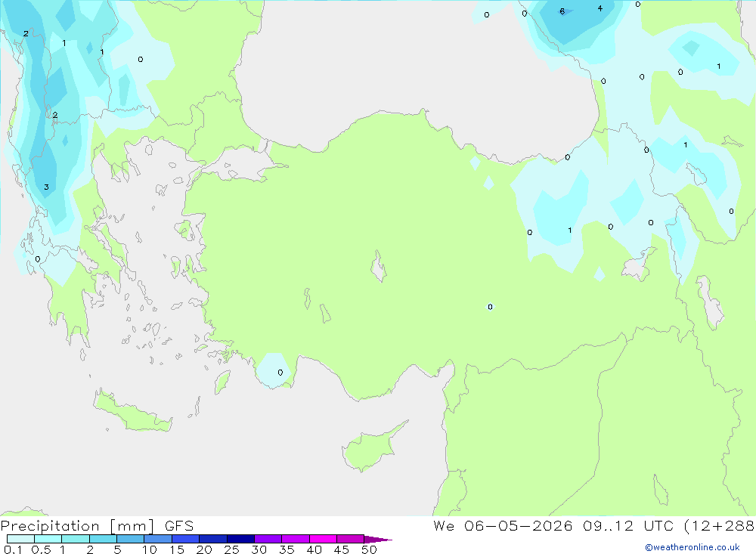756x554 pixels.
Task: Click the lone '0' value in south-central Turkey
Action: [x=490, y=307]
